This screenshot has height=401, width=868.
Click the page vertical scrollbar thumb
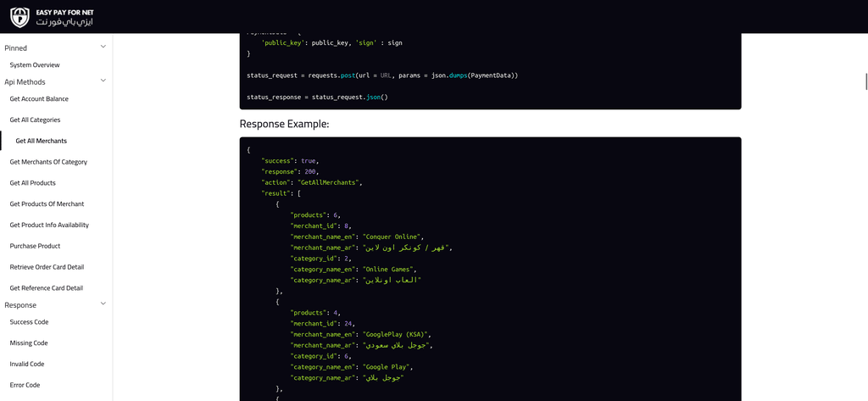(x=865, y=81)
